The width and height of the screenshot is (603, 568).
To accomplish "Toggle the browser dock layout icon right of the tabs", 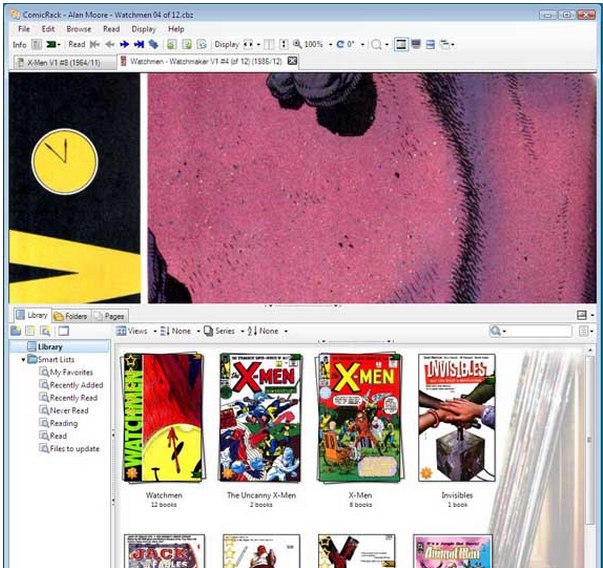I will (x=582, y=315).
